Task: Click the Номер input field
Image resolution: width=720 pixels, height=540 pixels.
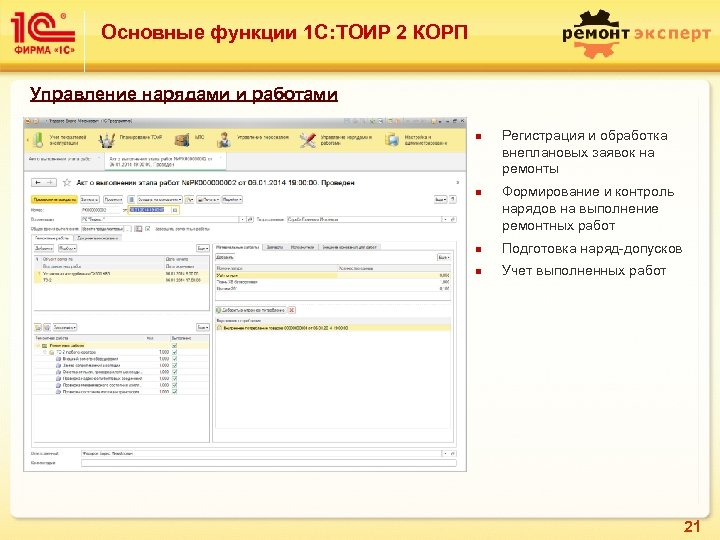Action: click(101, 210)
